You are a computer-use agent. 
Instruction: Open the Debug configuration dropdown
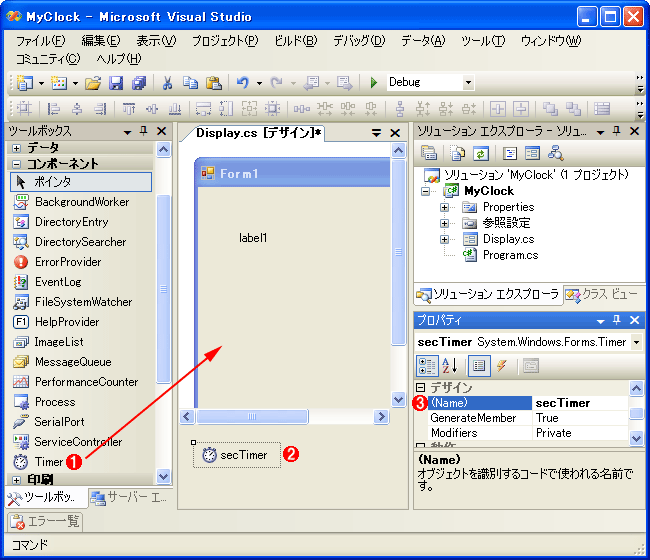coord(468,82)
